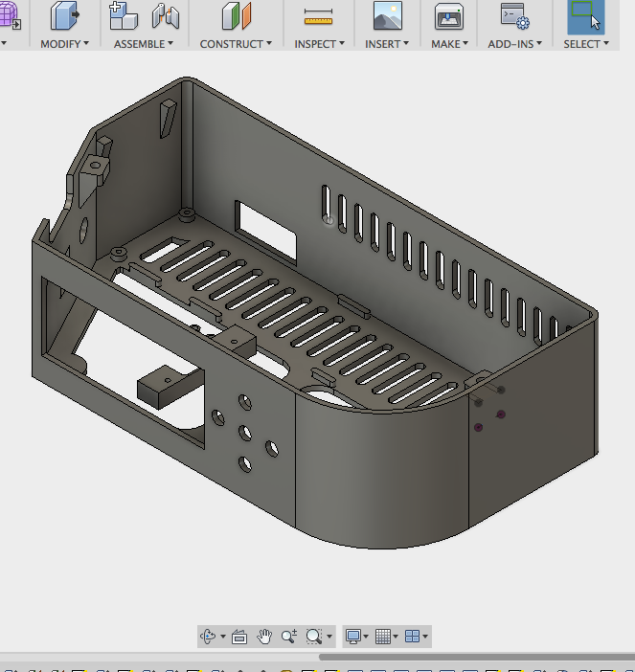Expand the Fit zoom dropdown arrow

point(329,637)
